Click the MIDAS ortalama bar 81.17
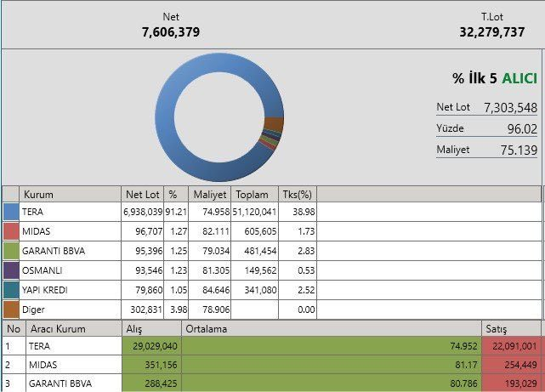The image size is (545, 392). click(x=332, y=365)
